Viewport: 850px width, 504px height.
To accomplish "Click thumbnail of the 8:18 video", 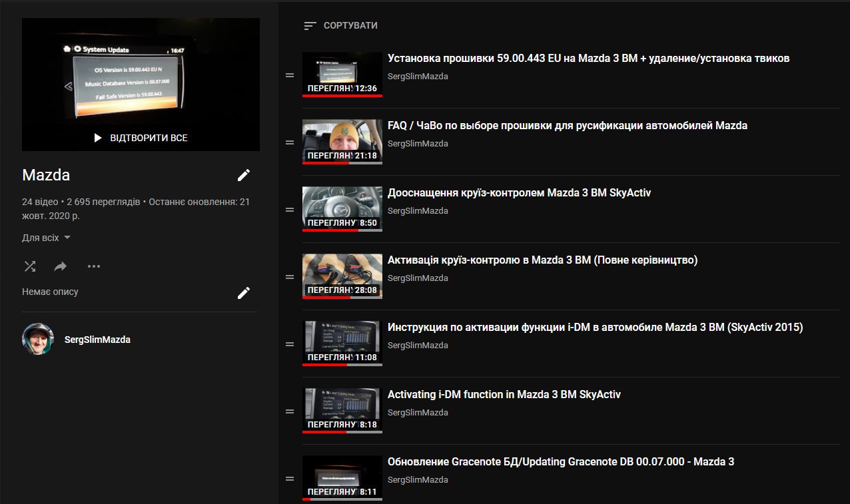I will [342, 411].
